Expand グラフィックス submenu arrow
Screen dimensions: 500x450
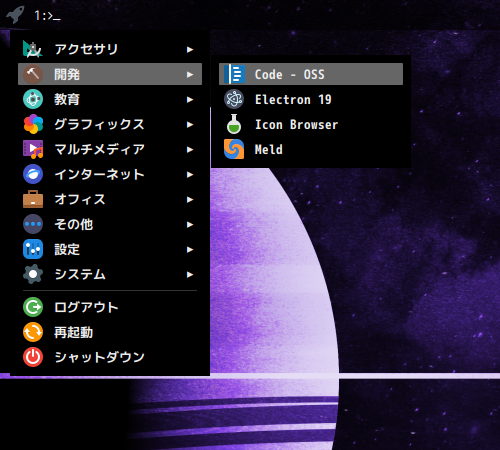point(190,124)
